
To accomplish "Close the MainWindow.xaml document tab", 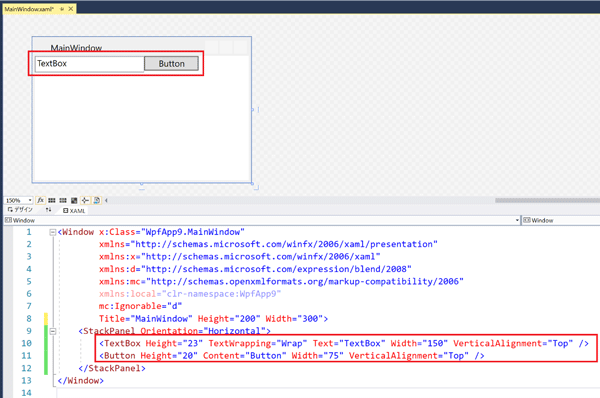I will [71, 8].
